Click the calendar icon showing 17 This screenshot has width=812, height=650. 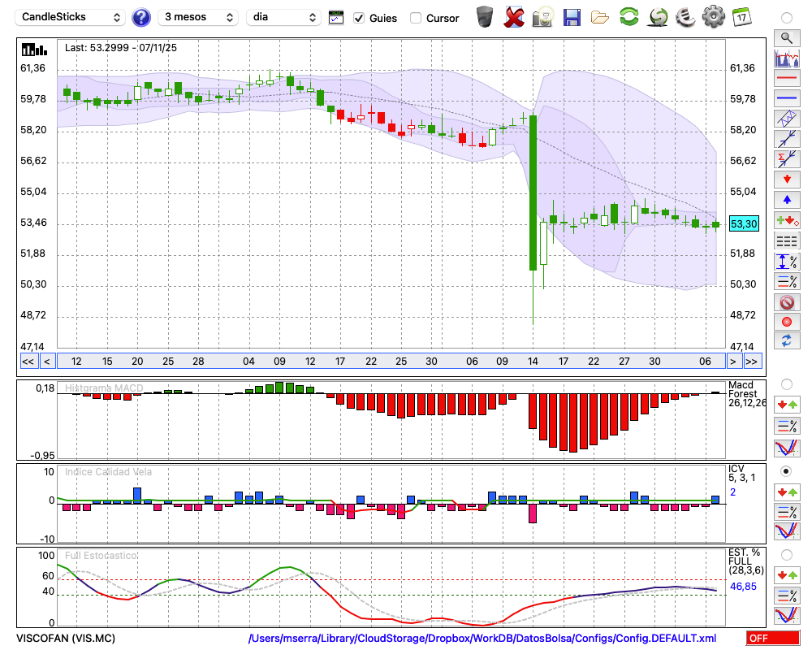(741, 17)
